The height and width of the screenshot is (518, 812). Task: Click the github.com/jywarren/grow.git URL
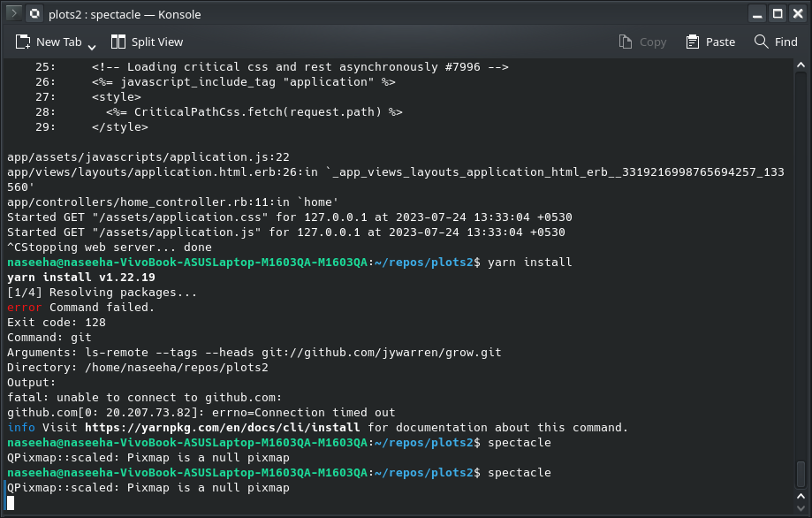click(x=391, y=352)
